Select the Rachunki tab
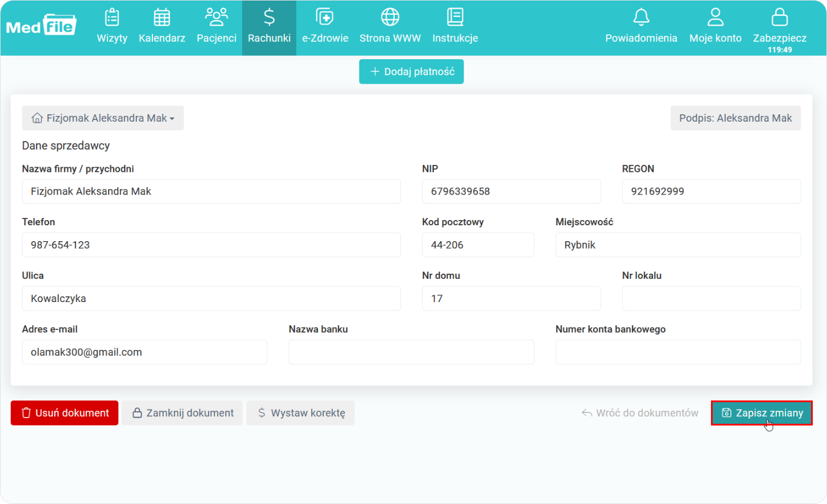Viewport: 827px width, 504px height. [269, 27]
